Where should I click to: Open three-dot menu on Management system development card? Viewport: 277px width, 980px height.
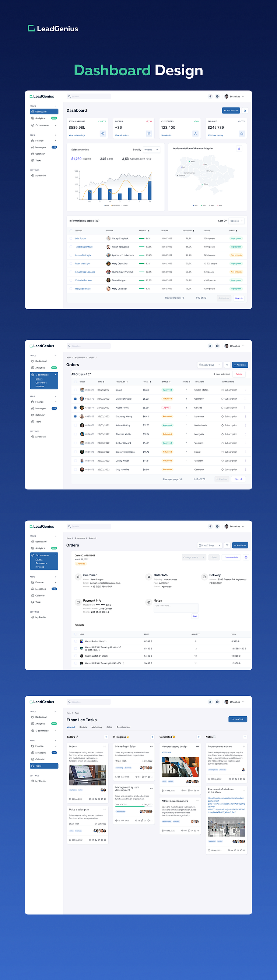tap(151, 788)
